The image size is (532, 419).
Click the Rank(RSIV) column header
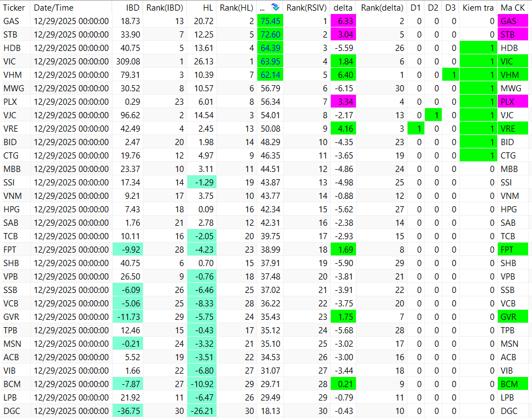tap(307, 7)
